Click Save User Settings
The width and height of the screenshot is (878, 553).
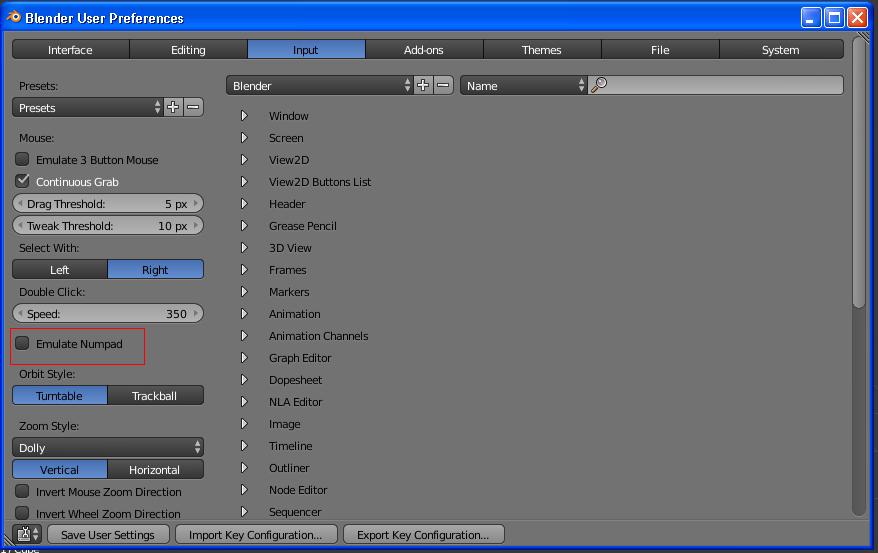[108, 534]
